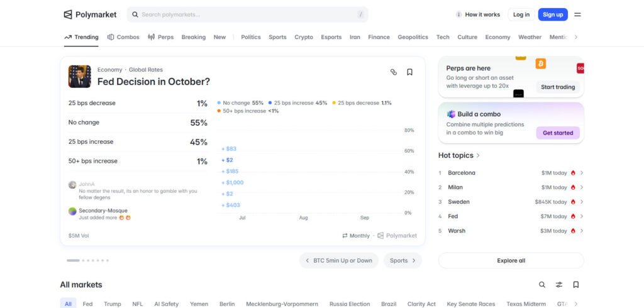Select the Russia Election filter chip

350,304
